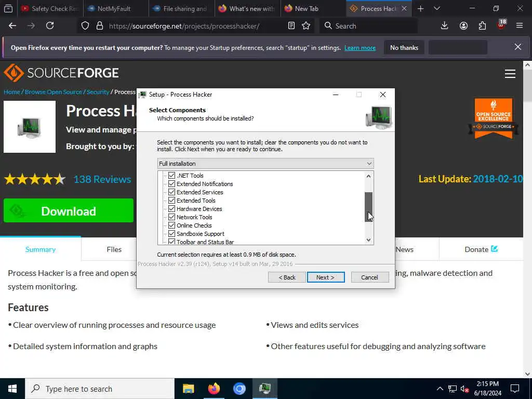Open Browse Open Source breadcrumb
The height and width of the screenshot is (399, 532).
[x=54, y=92]
